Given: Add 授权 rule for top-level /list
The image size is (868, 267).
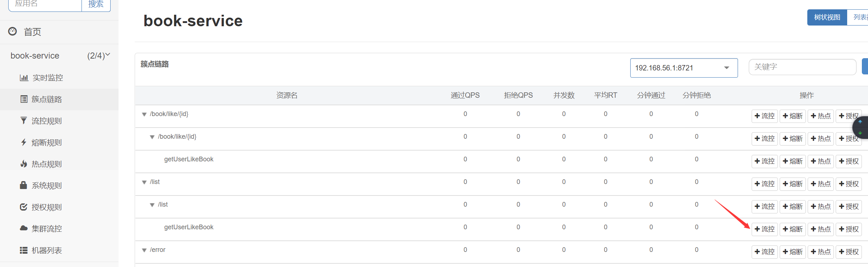Looking at the screenshot, I should tap(849, 184).
